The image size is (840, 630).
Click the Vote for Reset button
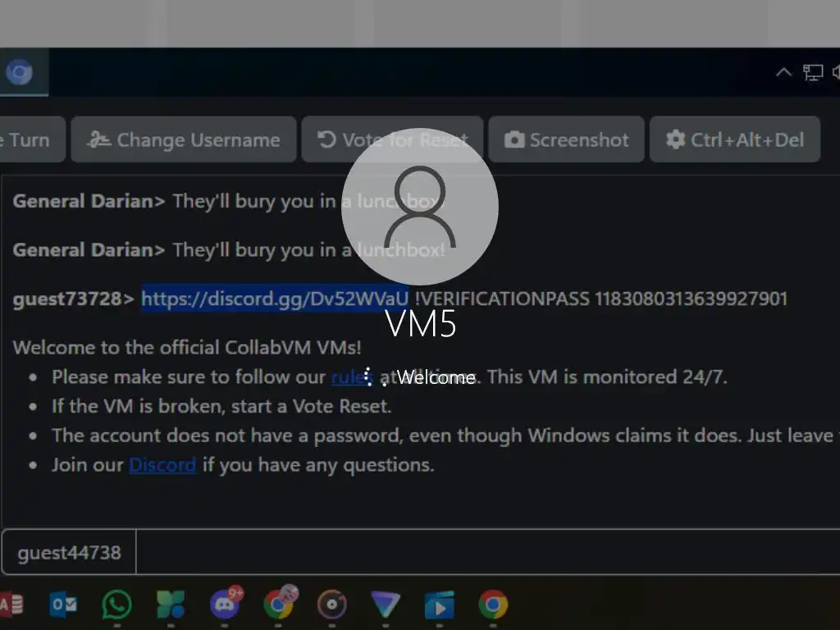(392, 139)
